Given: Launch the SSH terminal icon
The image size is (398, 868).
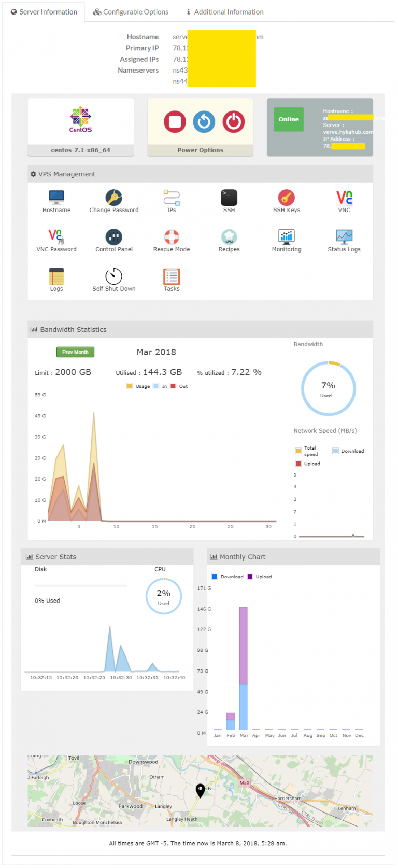Looking at the screenshot, I should point(229,198).
